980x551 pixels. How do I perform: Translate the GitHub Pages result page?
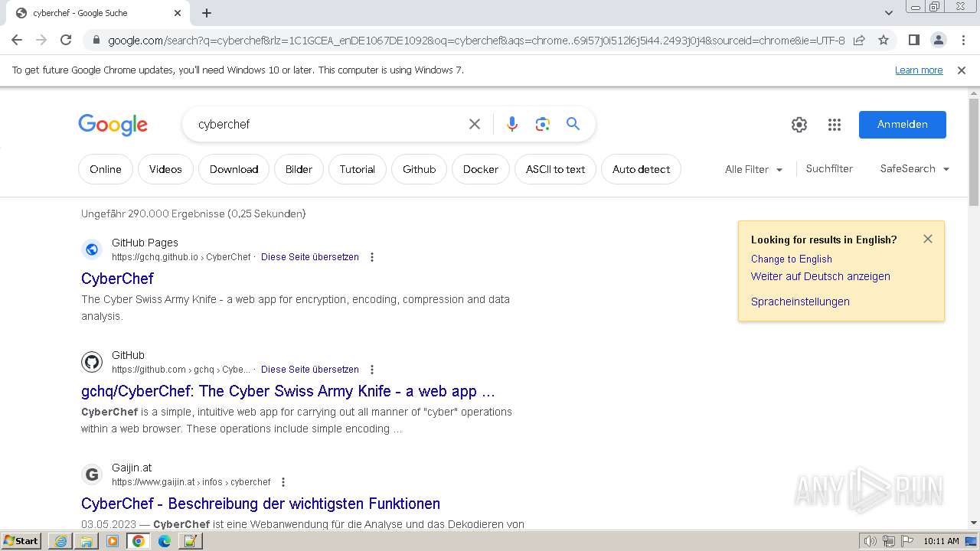pyautogui.click(x=310, y=257)
